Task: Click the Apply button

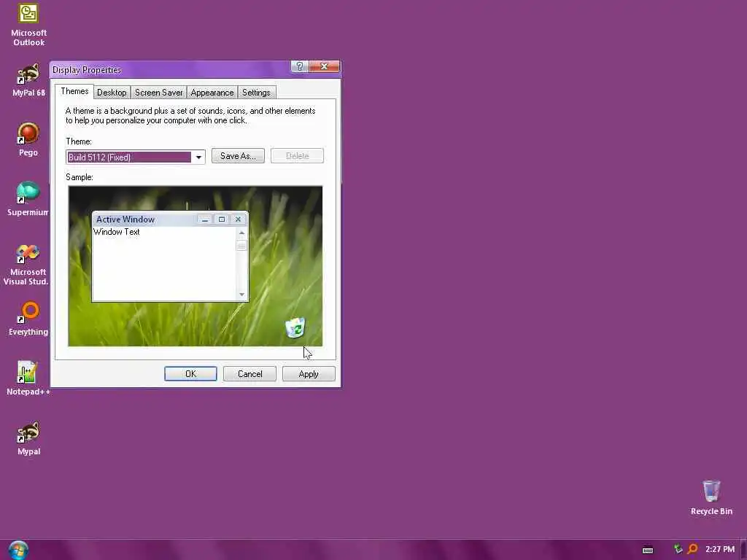Action: (x=309, y=374)
